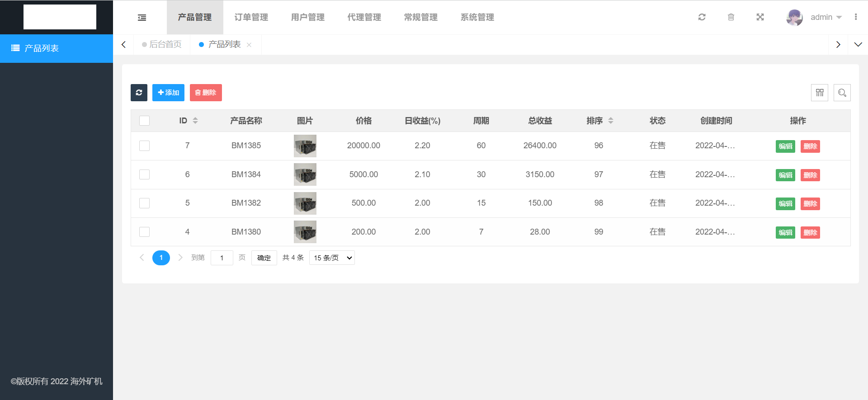Switch to 常规管理 top menu
The width and height of the screenshot is (868, 400).
[x=421, y=17]
